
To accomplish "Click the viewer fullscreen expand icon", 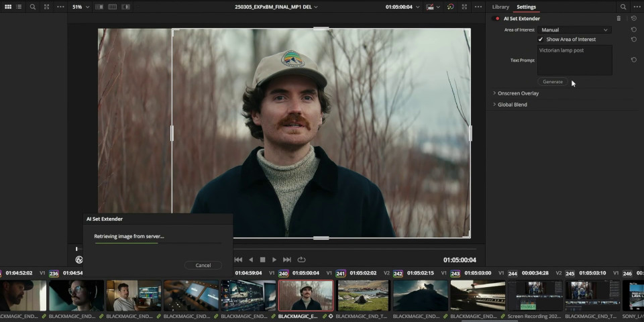I will tap(464, 7).
